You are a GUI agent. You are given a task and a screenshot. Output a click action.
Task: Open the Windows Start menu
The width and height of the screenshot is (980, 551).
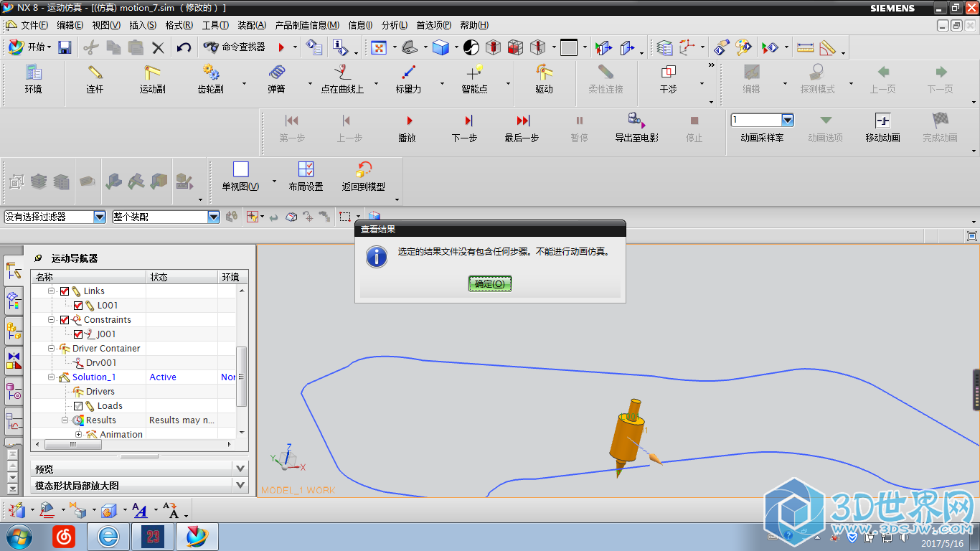click(x=17, y=537)
